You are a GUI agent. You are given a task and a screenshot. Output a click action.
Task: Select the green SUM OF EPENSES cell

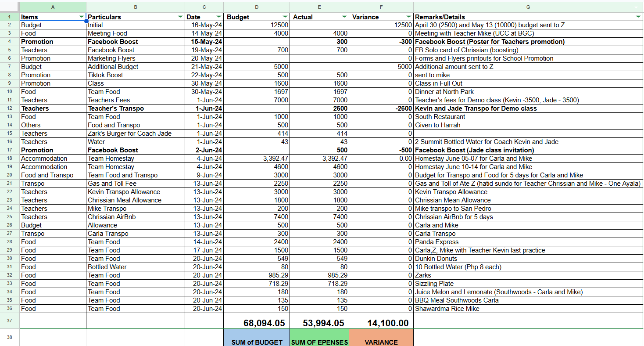coord(319,338)
